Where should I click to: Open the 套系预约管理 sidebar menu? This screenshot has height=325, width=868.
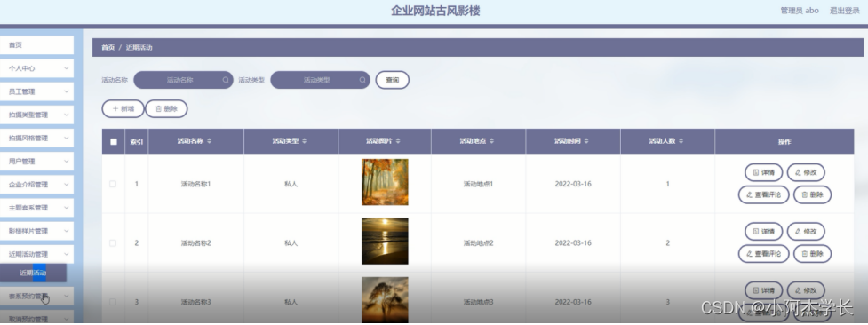coord(37,297)
